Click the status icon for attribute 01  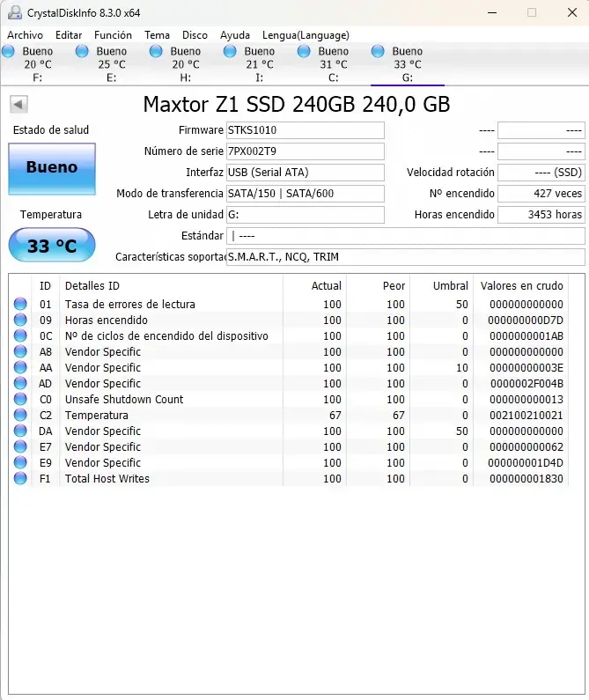tap(20, 304)
